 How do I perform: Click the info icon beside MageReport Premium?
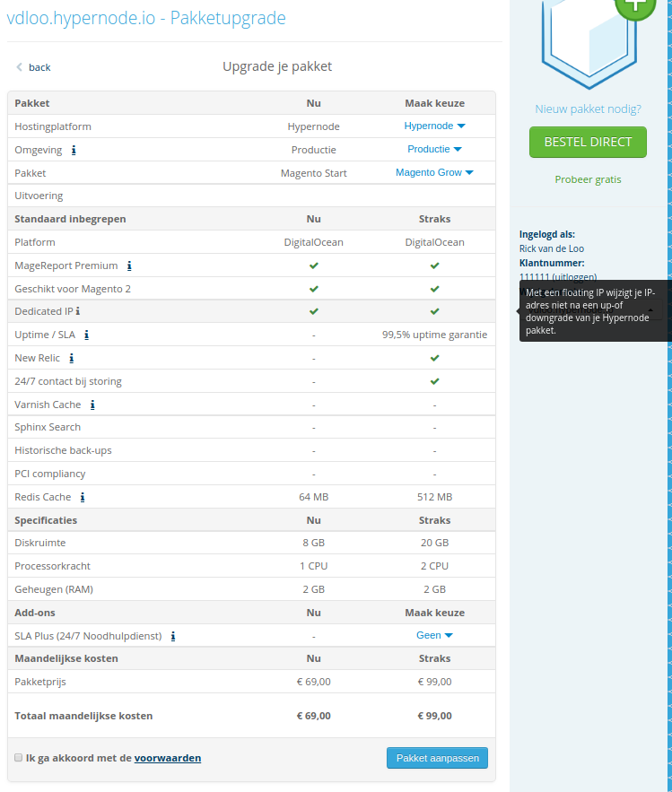coord(129,265)
